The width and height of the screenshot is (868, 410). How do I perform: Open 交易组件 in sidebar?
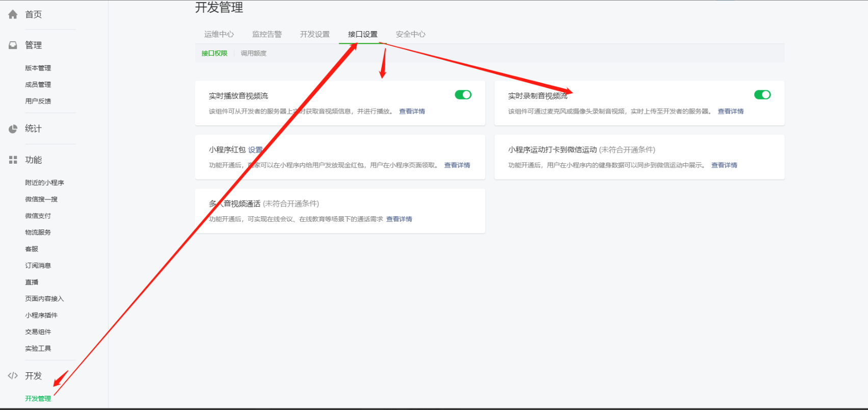click(x=38, y=332)
